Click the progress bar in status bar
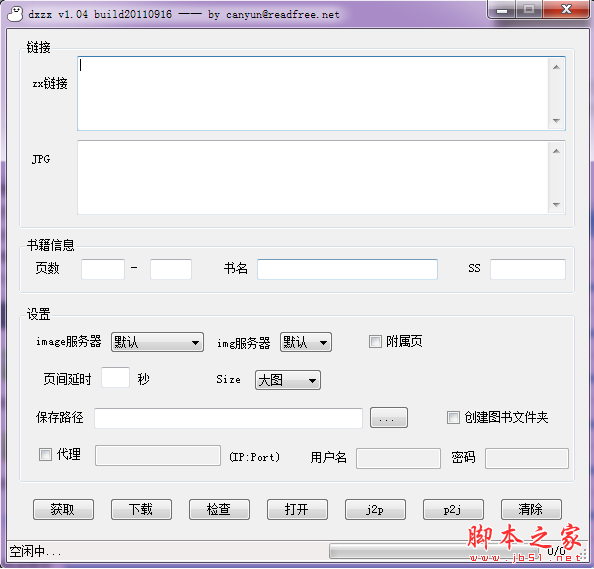 434,551
